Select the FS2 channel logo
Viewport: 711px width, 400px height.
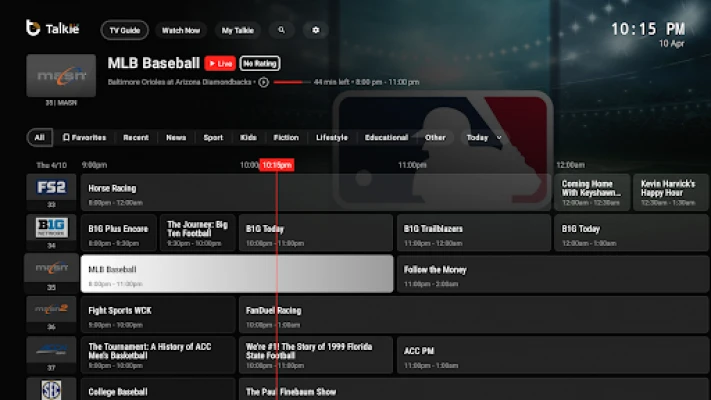pos(51,188)
